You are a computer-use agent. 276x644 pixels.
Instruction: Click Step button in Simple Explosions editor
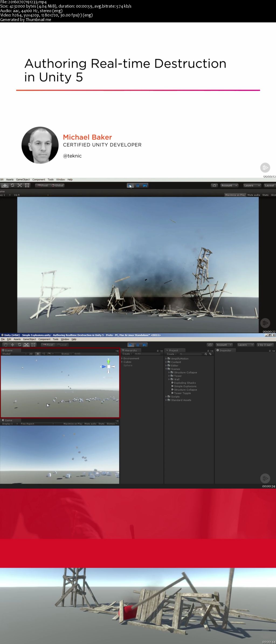(x=144, y=345)
